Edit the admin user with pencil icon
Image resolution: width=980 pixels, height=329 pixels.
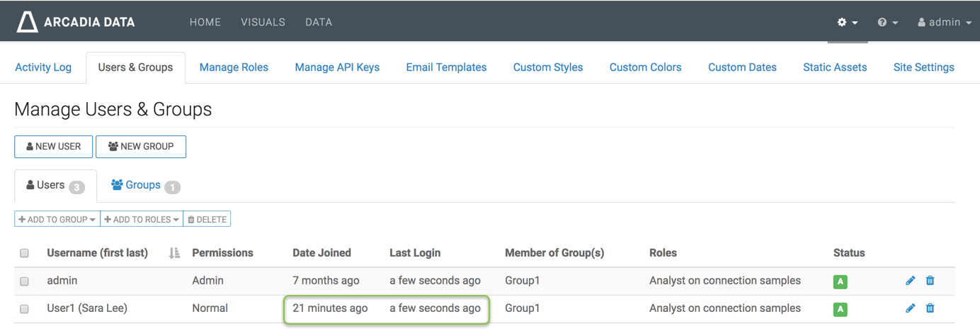click(911, 281)
